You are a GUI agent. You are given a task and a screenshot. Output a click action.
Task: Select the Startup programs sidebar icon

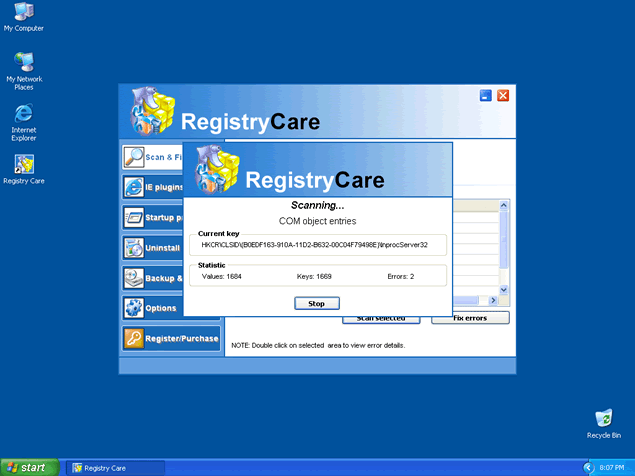(134, 217)
